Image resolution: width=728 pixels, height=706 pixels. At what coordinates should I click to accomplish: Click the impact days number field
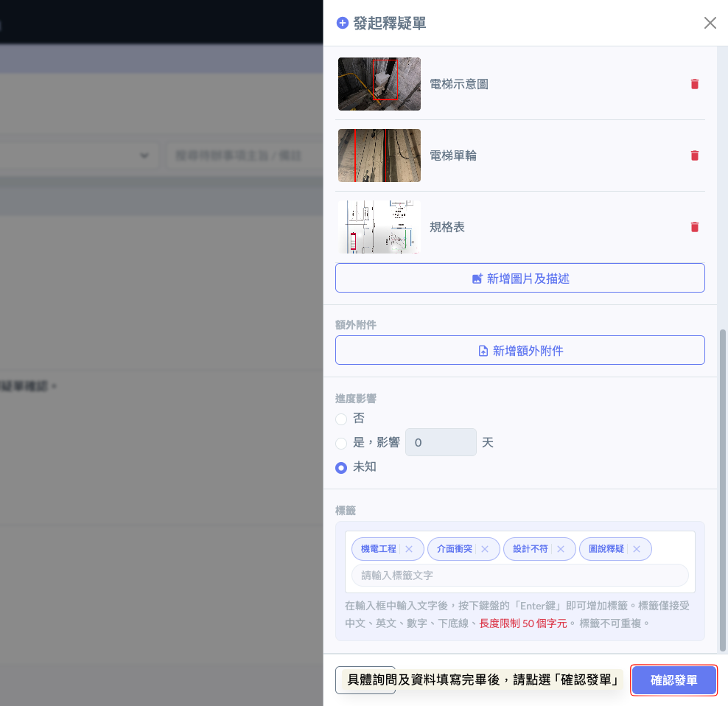(x=441, y=443)
